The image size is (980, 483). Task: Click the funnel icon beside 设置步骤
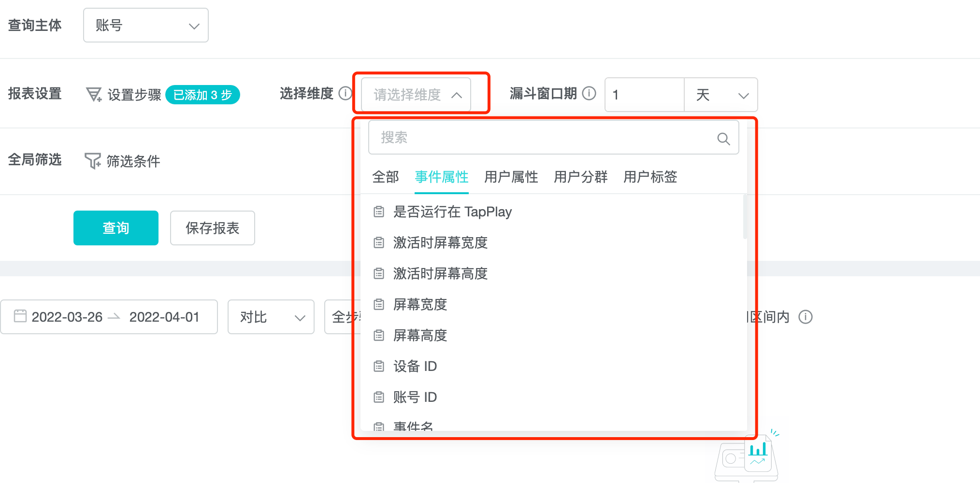[94, 94]
